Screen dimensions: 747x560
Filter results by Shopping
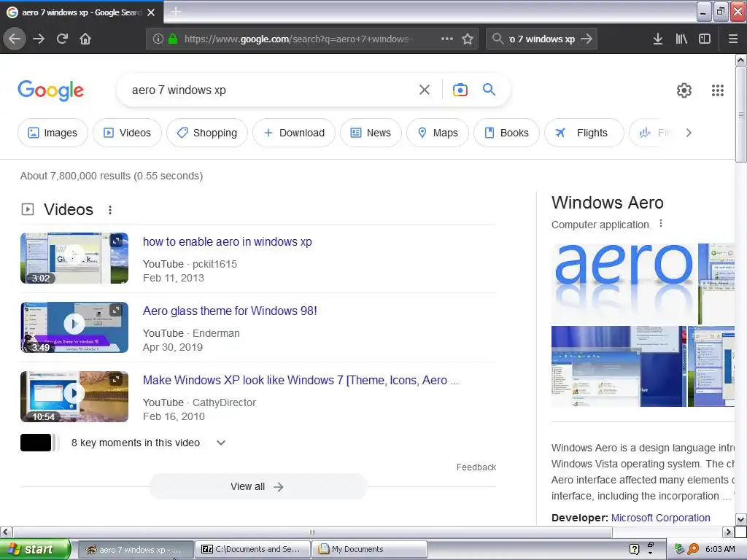pos(207,133)
